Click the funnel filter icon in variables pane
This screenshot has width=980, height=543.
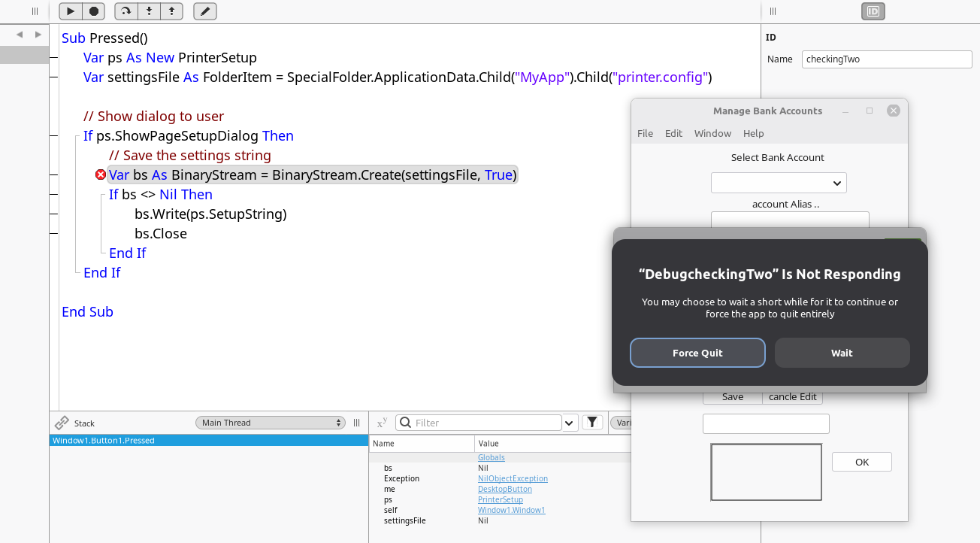(592, 423)
